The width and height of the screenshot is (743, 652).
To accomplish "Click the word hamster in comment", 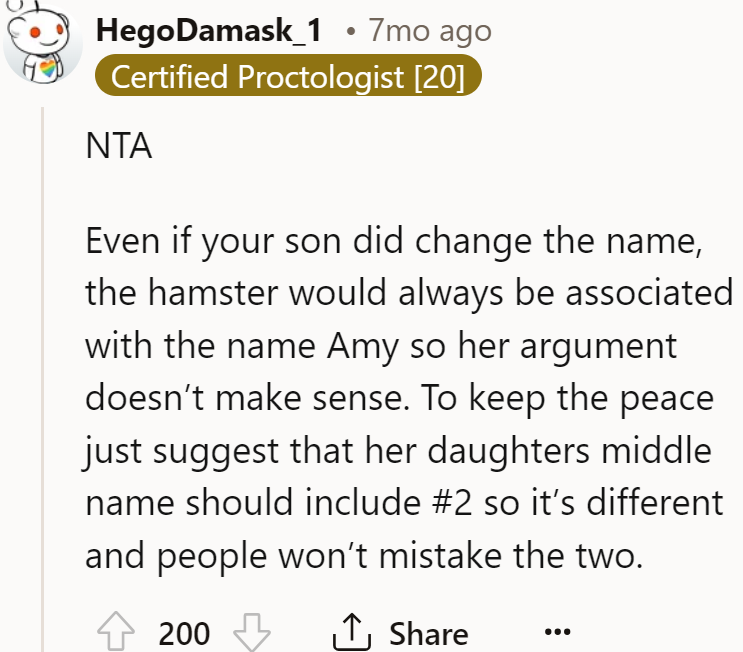I will tap(213, 293).
